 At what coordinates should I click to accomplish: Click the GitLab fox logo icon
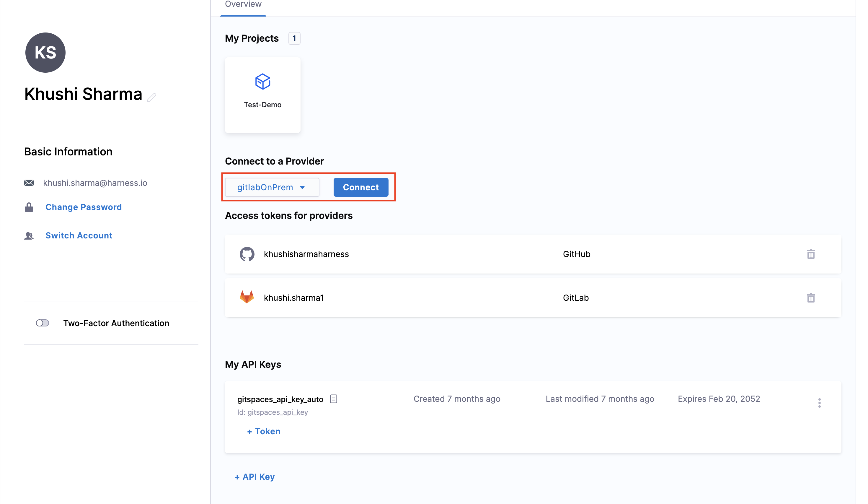247,297
